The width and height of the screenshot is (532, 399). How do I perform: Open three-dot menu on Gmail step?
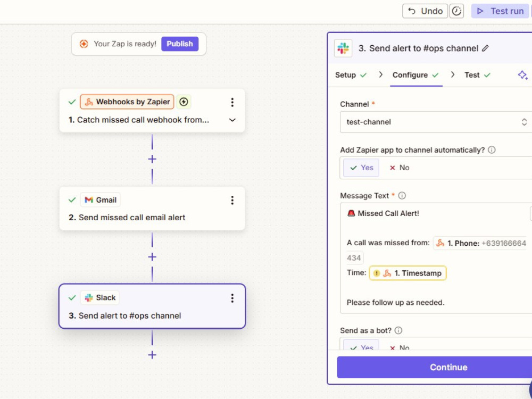(x=232, y=200)
